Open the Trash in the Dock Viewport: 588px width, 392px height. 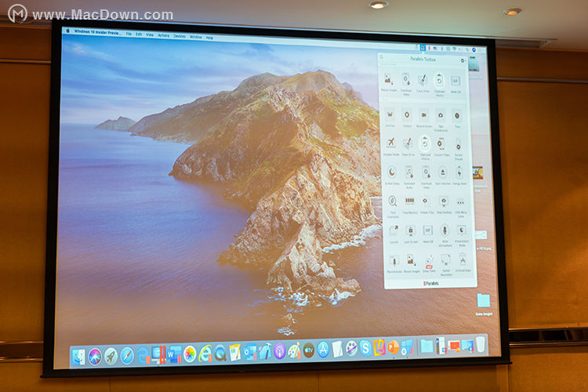point(481,344)
